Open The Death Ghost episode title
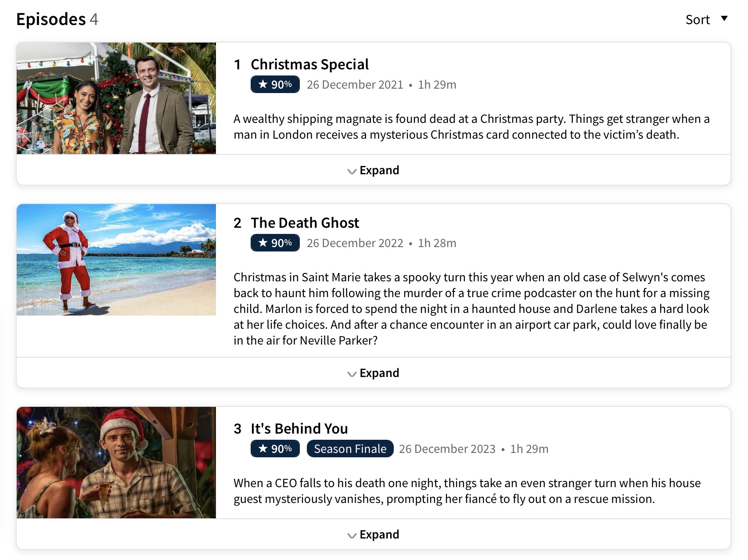The height and width of the screenshot is (560, 748). tap(305, 223)
